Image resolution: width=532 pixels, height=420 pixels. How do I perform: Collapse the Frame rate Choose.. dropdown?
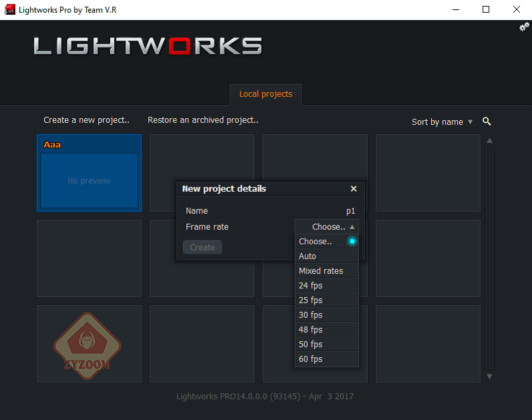tap(326, 227)
